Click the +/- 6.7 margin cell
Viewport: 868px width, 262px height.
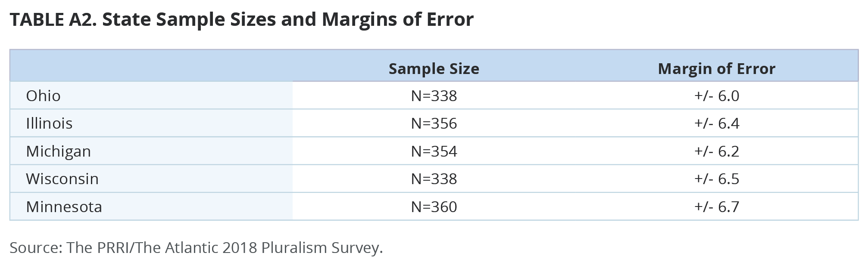[716, 207]
